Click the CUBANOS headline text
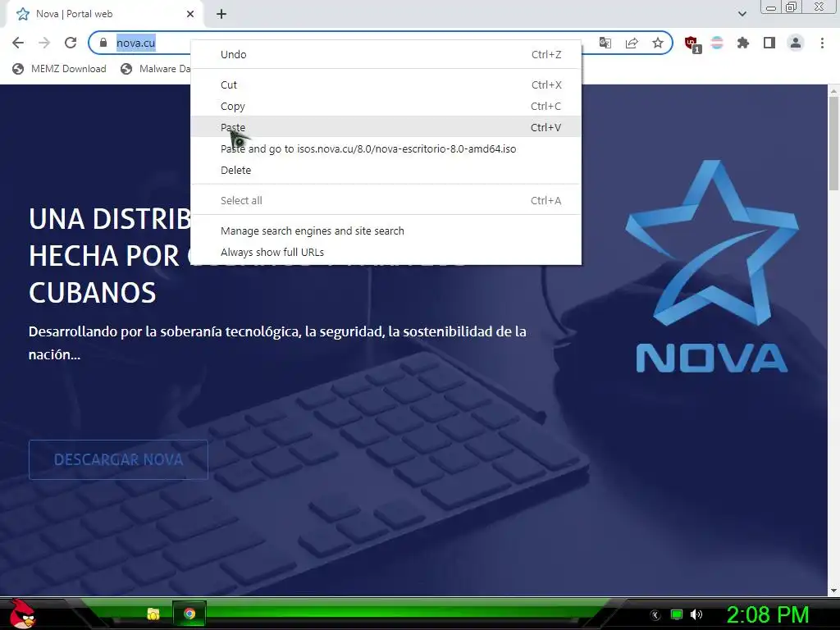 click(x=92, y=293)
